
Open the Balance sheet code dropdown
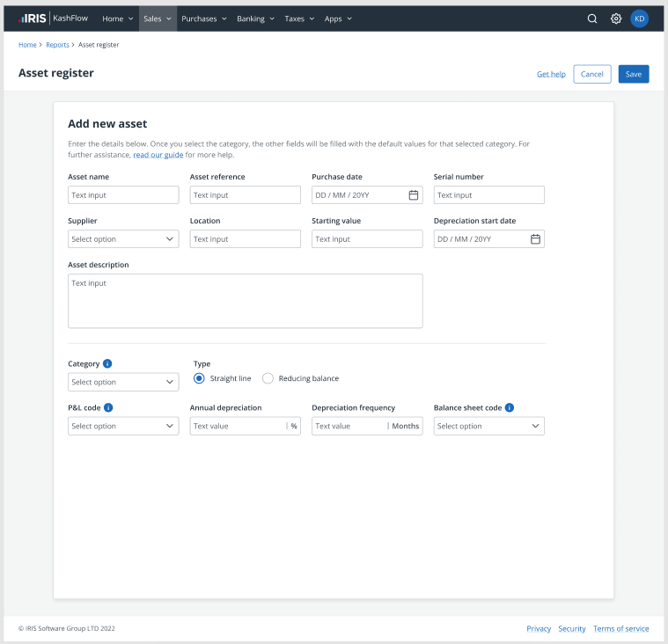point(488,426)
